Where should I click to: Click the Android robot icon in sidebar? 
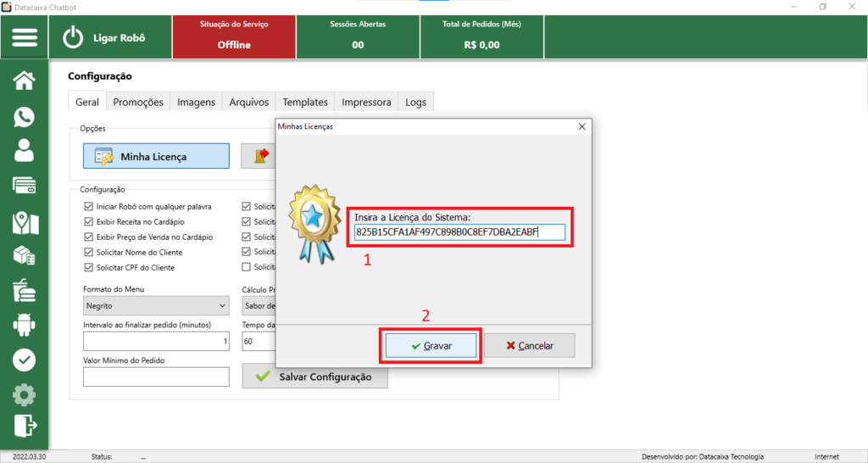click(x=25, y=325)
